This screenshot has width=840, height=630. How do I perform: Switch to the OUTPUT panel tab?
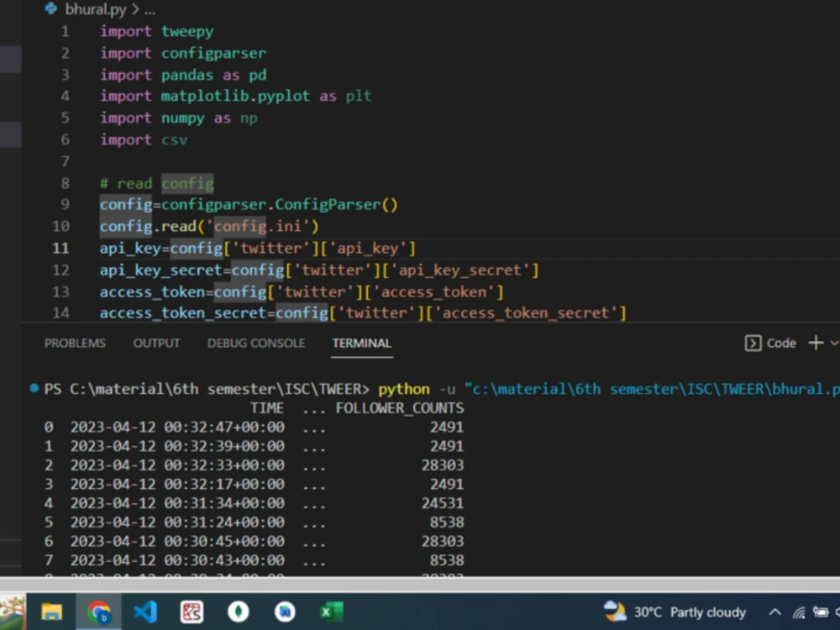pos(156,343)
